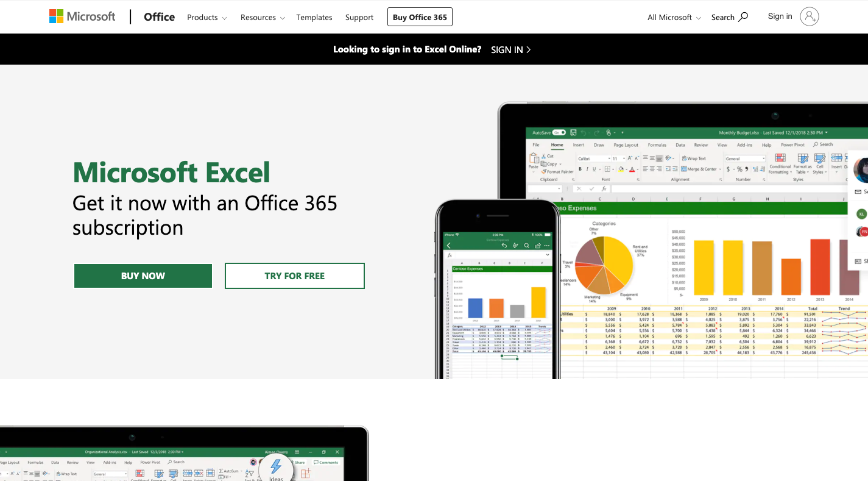Click Wrap Text in the Alignment group
This screenshot has width=868, height=481.
coord(694,159)
